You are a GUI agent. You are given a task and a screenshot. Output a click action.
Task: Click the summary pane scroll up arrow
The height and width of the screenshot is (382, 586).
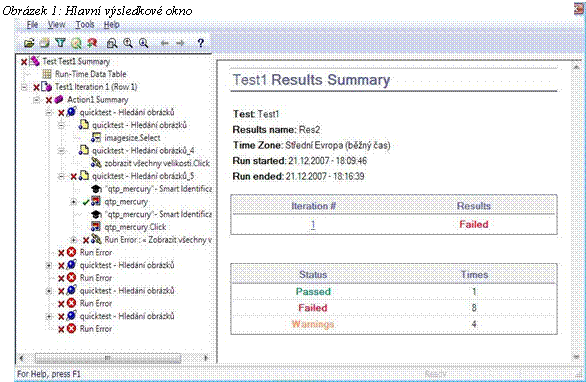click(576, 67)
